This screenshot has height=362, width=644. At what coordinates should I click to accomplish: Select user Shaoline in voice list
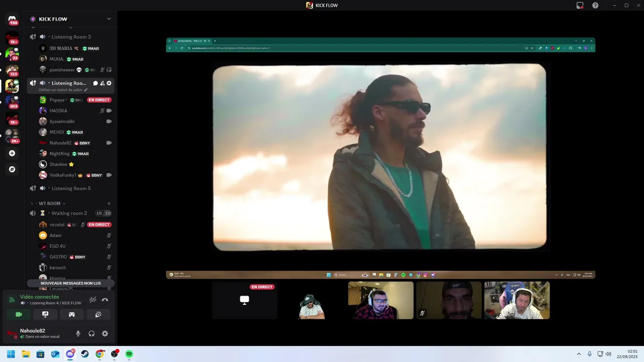(x=75, y=164)
